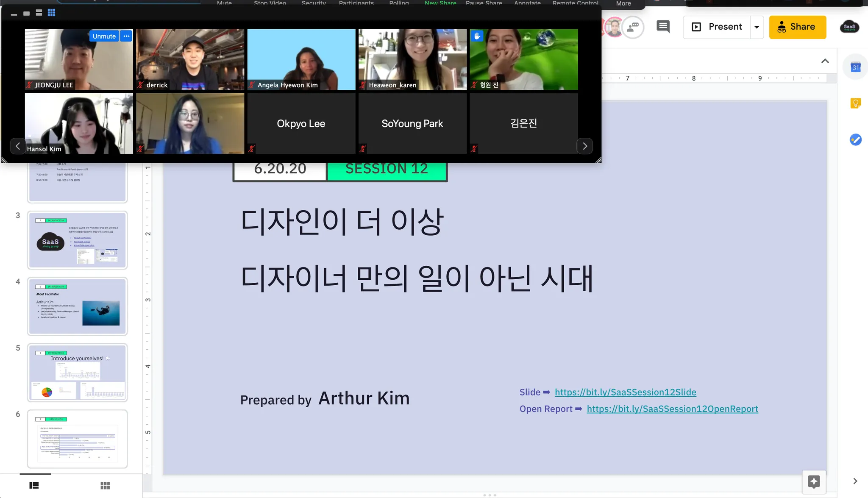Expand the side panel chevron
The height and width of the screenshot is (498, 868).
[855, 481]
